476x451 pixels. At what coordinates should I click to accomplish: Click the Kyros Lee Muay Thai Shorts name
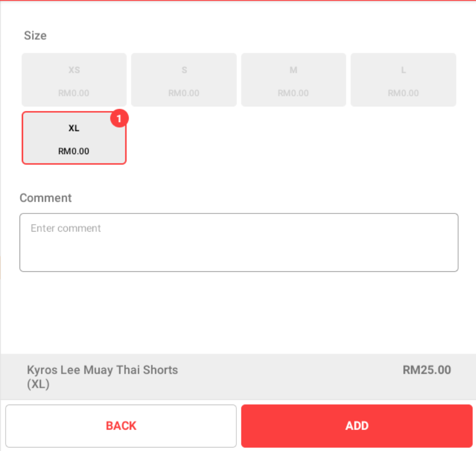[102, 370]
